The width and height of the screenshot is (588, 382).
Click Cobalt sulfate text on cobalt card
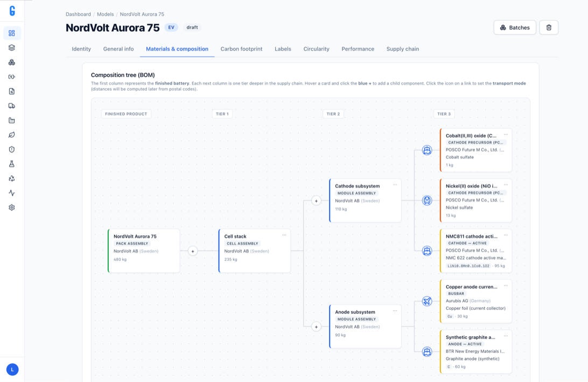point(460,157)
